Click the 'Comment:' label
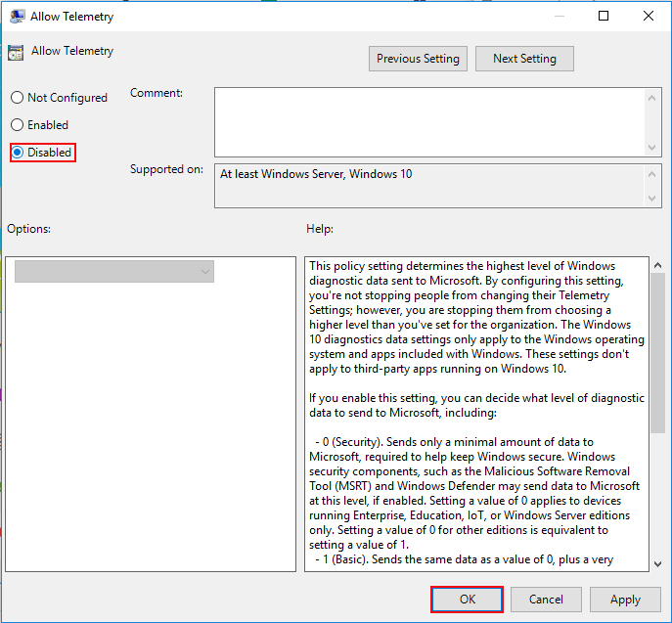 [x=157, y=93]
